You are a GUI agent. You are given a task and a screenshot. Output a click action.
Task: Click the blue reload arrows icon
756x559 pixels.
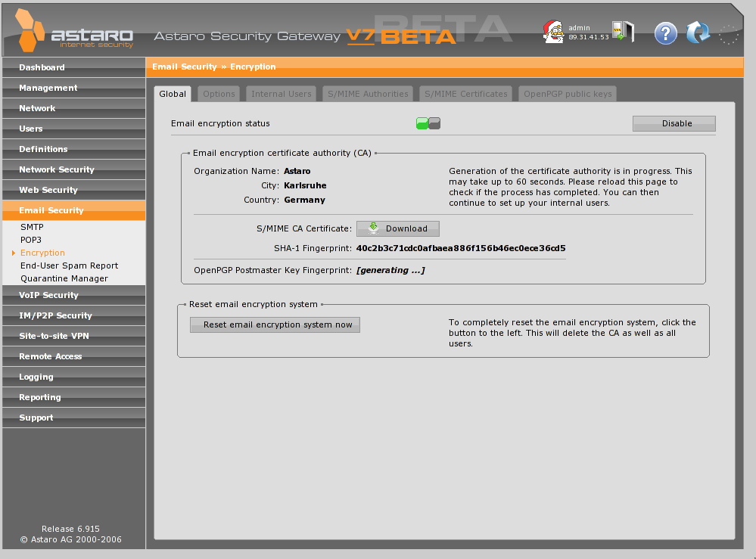point(698,33)
